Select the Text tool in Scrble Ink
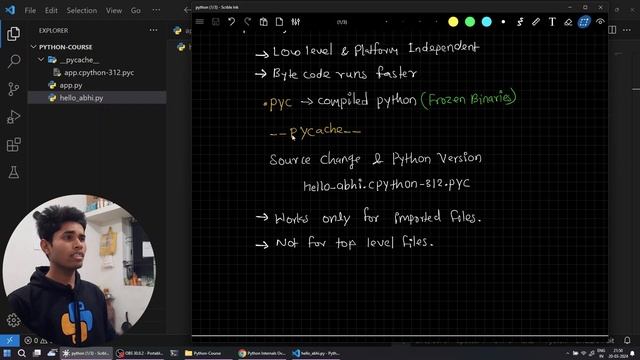 pyautogui.click(x=552, y=22)
